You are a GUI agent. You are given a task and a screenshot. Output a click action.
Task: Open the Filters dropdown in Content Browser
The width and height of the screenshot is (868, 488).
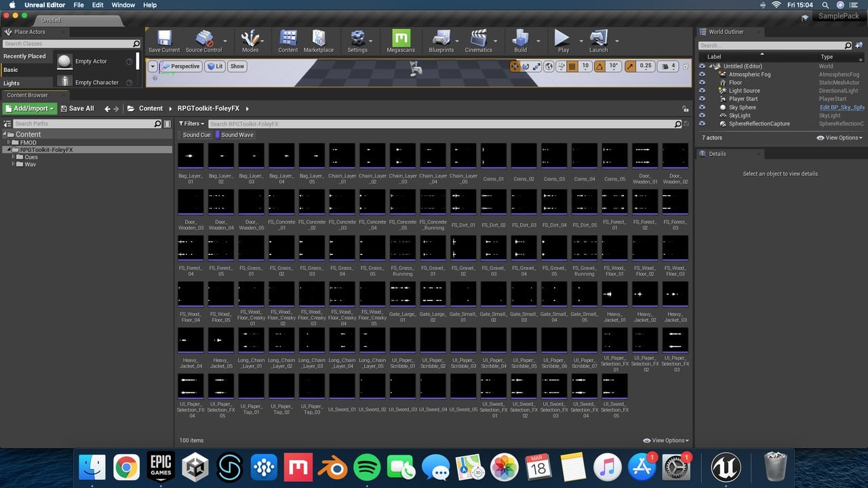[191, 124]
